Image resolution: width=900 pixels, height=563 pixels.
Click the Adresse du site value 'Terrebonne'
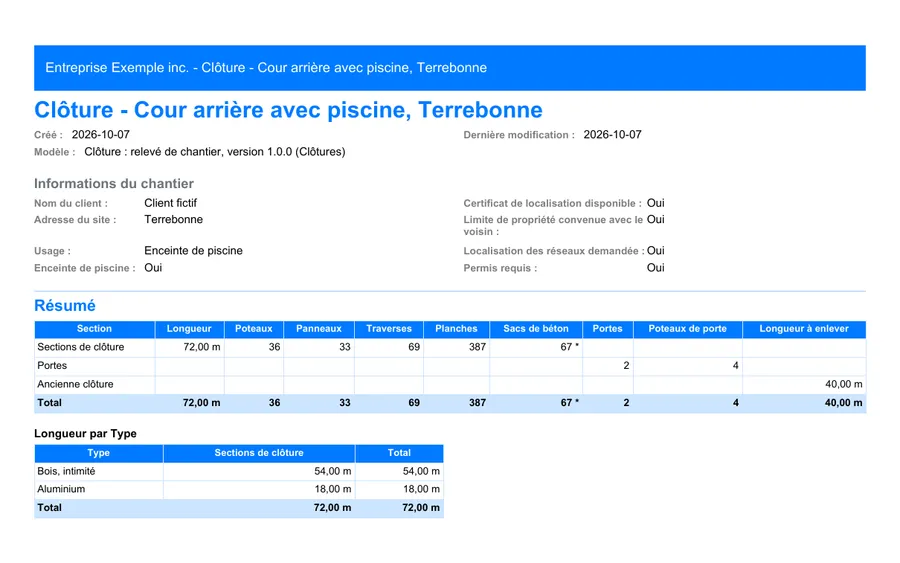coord(173,219)
